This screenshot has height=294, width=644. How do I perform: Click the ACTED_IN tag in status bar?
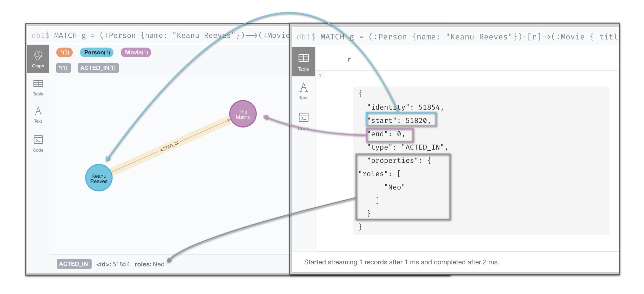coord(74,264)
